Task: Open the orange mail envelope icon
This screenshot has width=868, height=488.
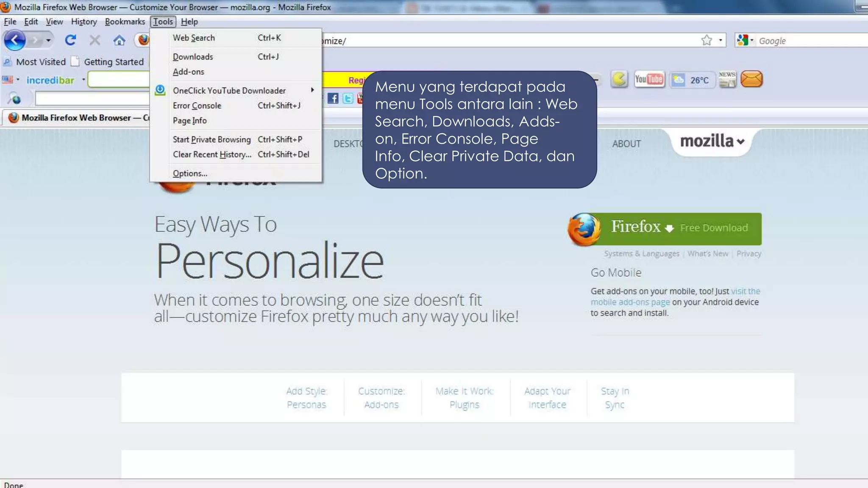Action: (751, 79)
